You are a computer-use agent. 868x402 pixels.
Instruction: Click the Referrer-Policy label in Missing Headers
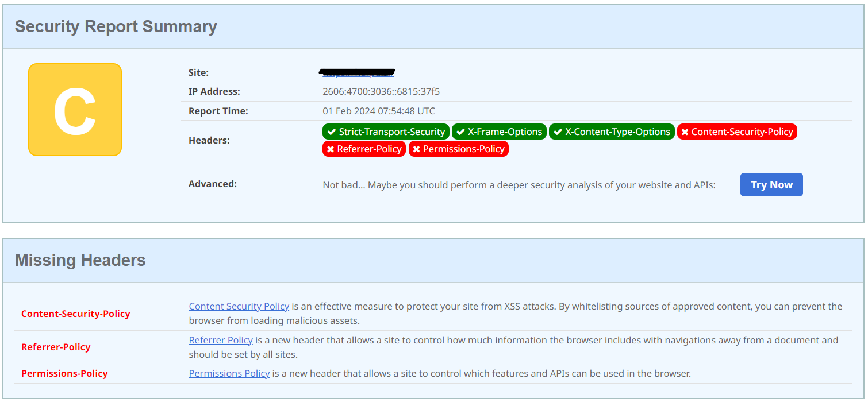(x=55, y=347)
